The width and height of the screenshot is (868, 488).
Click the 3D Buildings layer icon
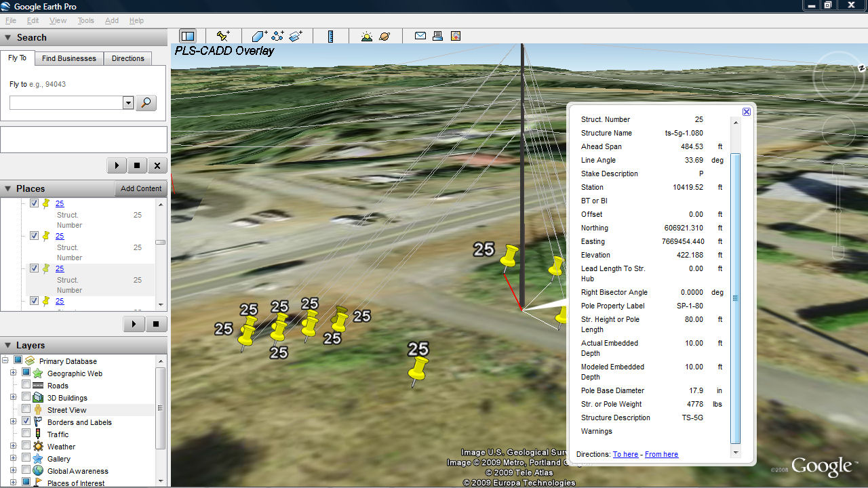pos(38,398)
